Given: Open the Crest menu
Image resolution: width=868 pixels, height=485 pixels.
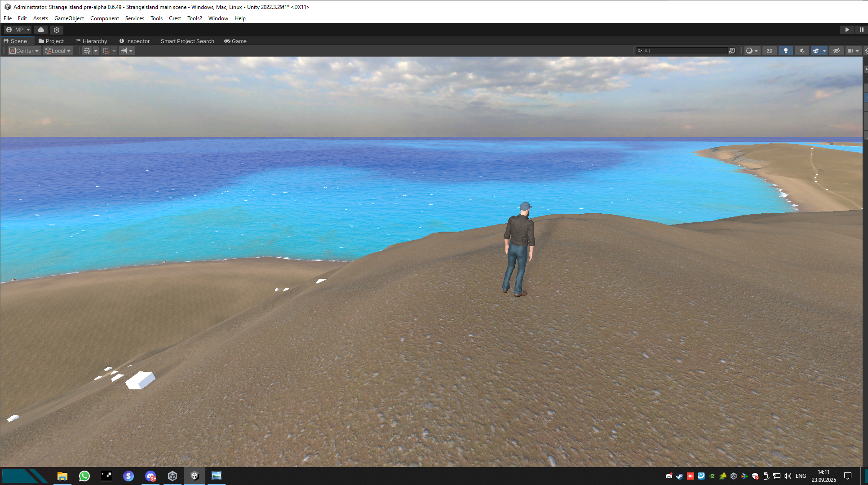Looking at the screenshot, I should click(x=175, y=18).
